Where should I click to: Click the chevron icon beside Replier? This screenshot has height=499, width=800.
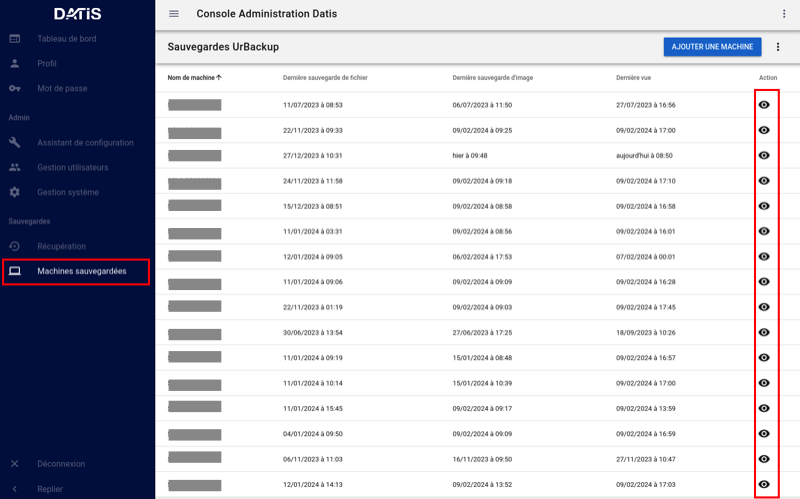pos(15,489)
